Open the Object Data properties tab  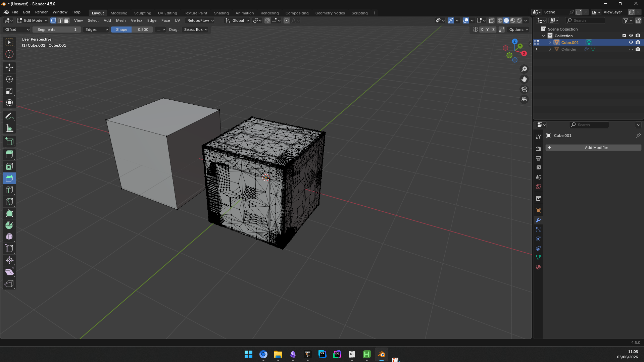point(538,258)
